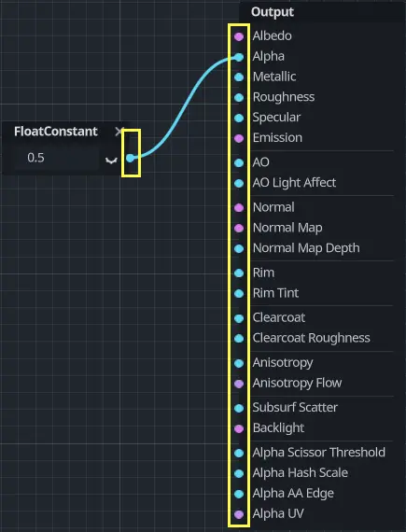Close the FloatConstant node
This screenshot has width=406, height=532.
pyautogui.click(x=119, y=132)
